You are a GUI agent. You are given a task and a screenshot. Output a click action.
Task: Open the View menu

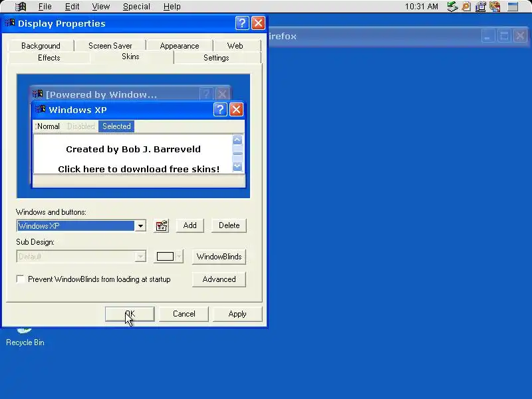pos(101,7)
